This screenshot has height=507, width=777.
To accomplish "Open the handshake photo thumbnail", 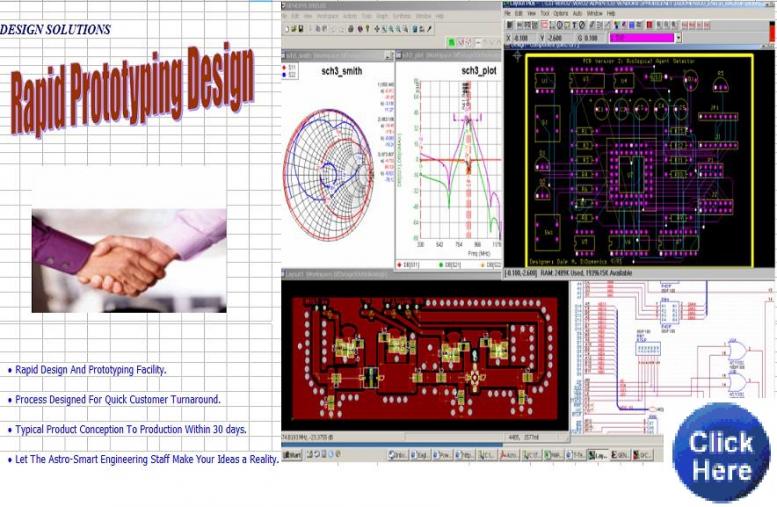I will pos(129,261).
